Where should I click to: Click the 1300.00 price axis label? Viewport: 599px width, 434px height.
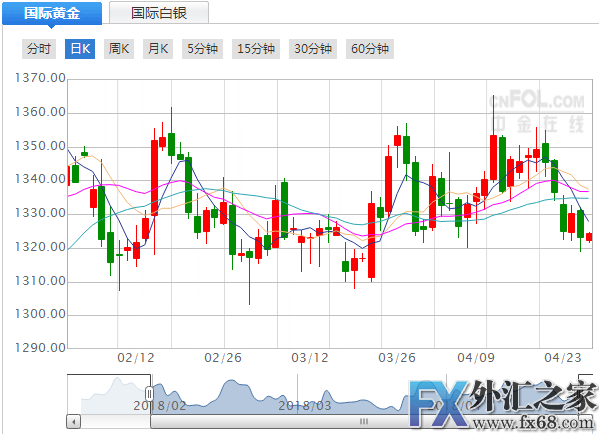(x=40, y=314)
